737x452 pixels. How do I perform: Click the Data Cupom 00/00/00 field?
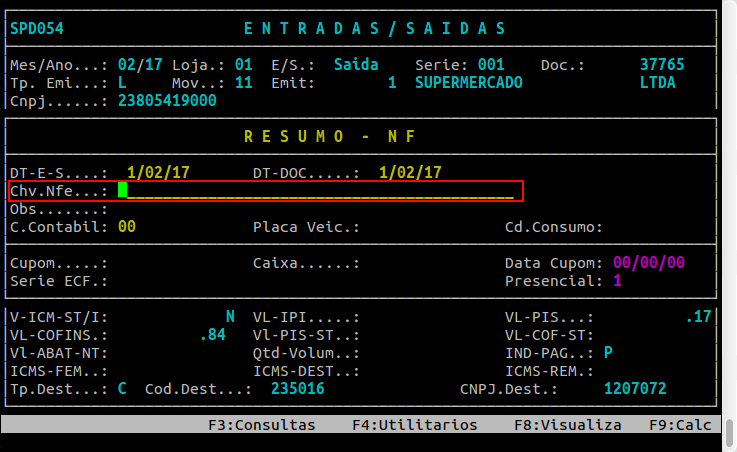click(648, 263)
